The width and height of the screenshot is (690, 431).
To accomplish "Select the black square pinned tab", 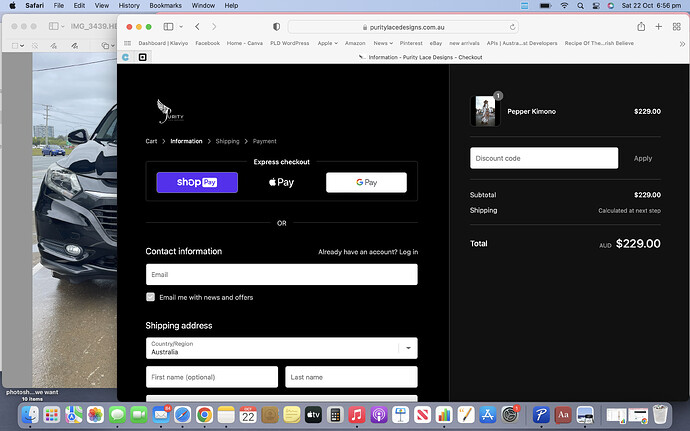I will (x=143, y=57).
